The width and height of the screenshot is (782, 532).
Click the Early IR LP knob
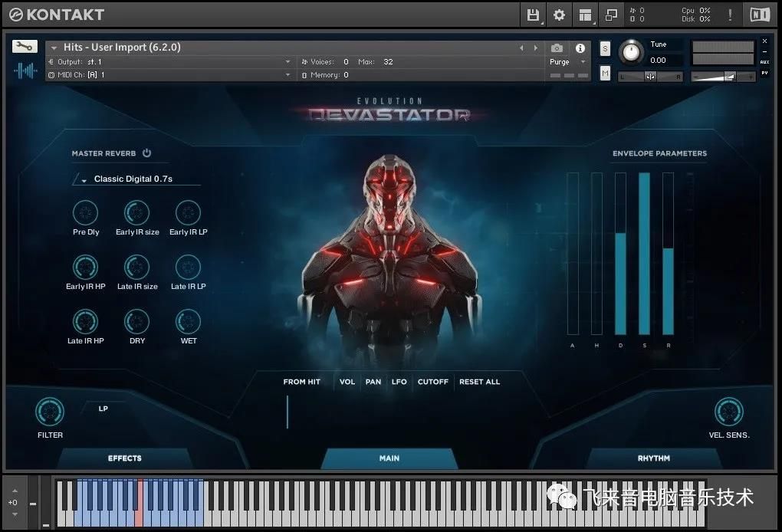pyautogui.click(x=188, y=213)
